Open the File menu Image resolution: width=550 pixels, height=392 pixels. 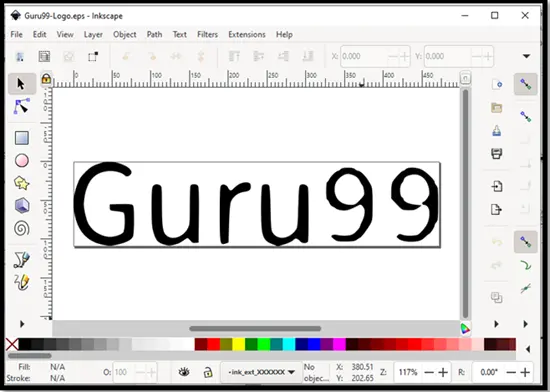[x=16, y=34]
